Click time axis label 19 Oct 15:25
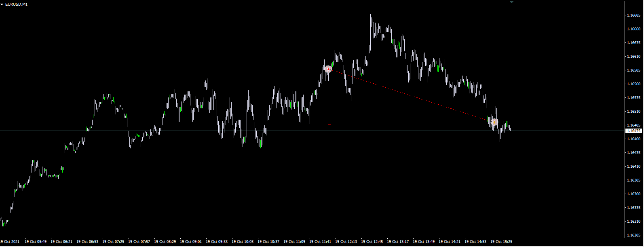 point(501,242)
